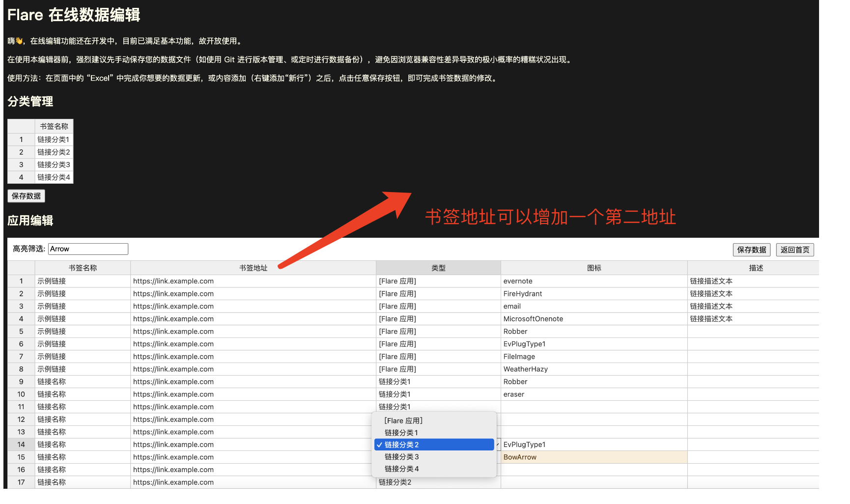Select 链接分类4 cell in category table
Screen dimensions: 850x504
point(54,177)
